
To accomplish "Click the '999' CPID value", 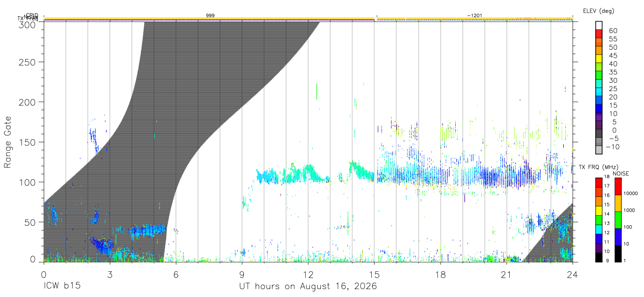I will pyautogui.click(x=210, y=16).
